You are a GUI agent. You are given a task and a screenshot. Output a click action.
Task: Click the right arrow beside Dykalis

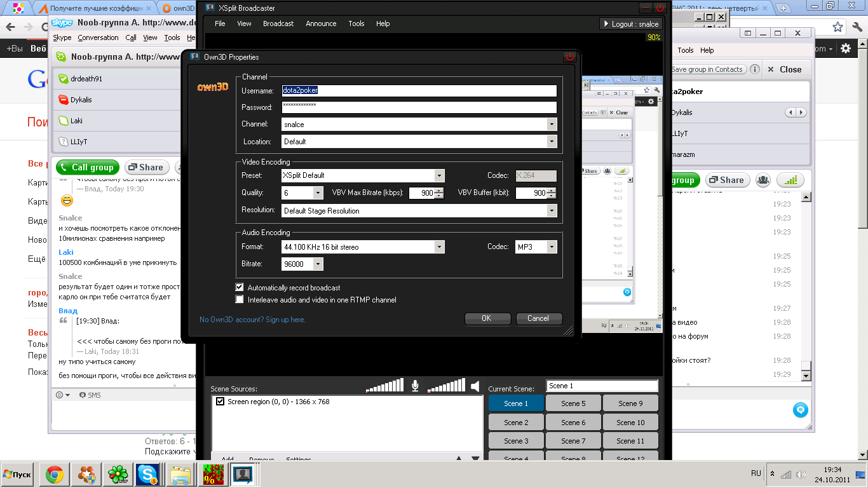pyautogui.click(x=801, y=112)
